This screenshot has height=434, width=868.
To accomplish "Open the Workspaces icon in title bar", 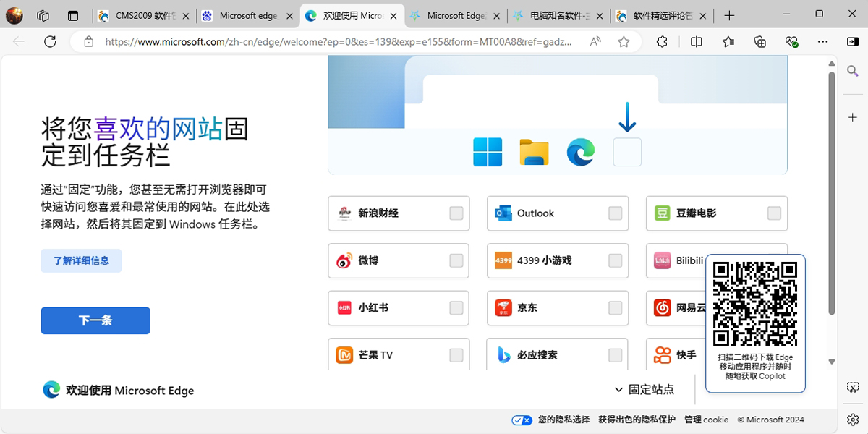I will 43,15.
